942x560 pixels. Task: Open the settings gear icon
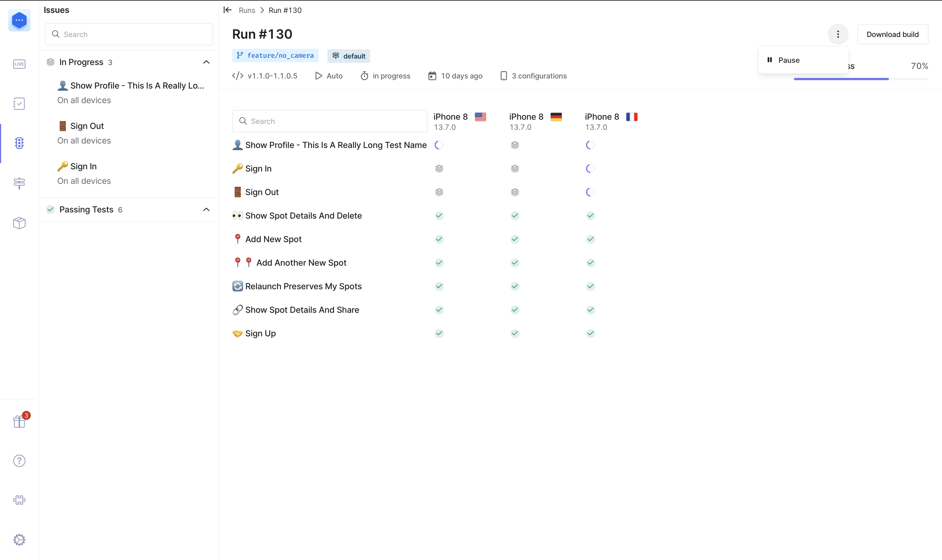[19, 540]
